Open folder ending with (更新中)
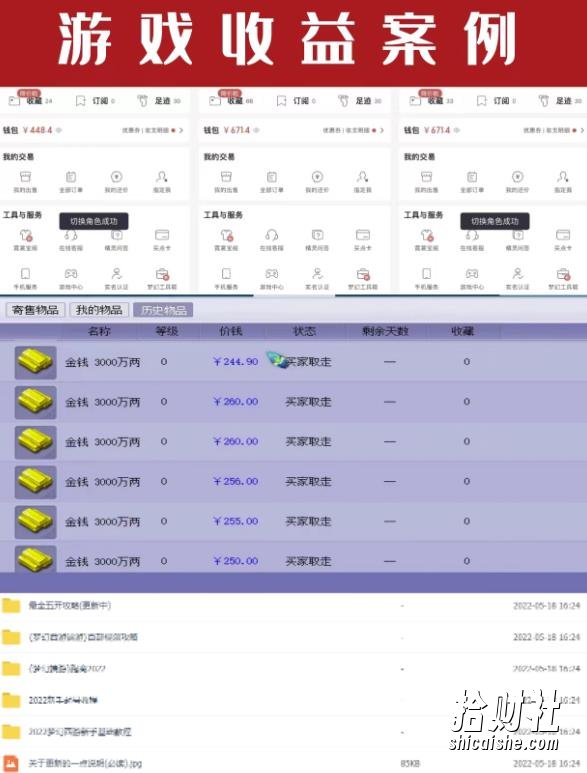The width and height of the screenshot is (587, 773). [x=69, y=605]
